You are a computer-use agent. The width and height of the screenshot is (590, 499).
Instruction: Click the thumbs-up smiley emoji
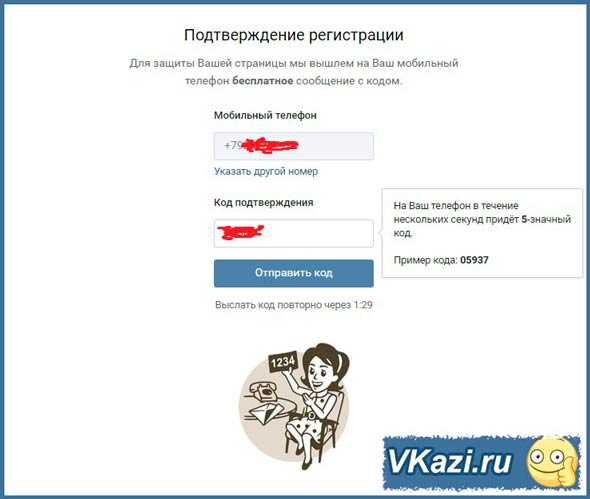click(x=552, y=461)
